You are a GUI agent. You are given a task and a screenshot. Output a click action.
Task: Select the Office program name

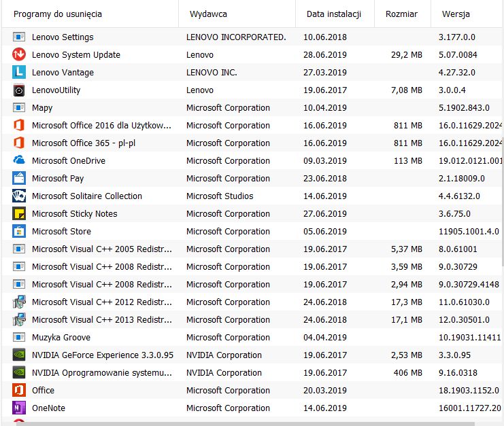click(x=43, y=390)
